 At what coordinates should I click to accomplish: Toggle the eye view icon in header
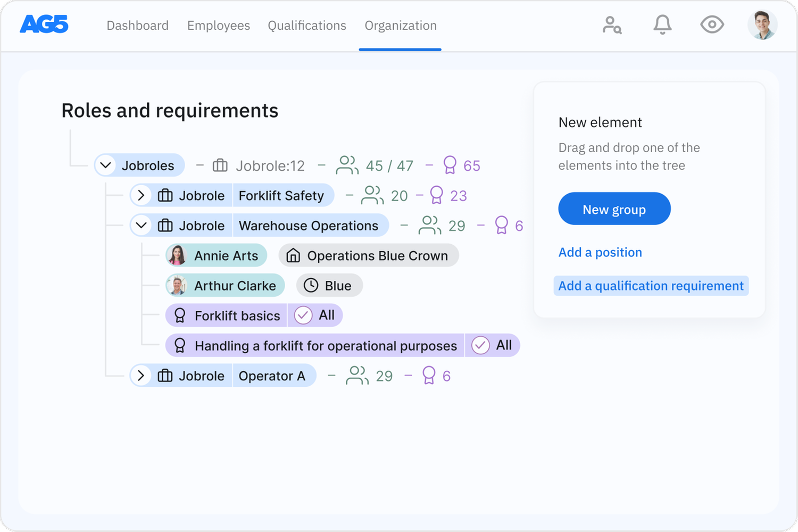pos(712,24)
